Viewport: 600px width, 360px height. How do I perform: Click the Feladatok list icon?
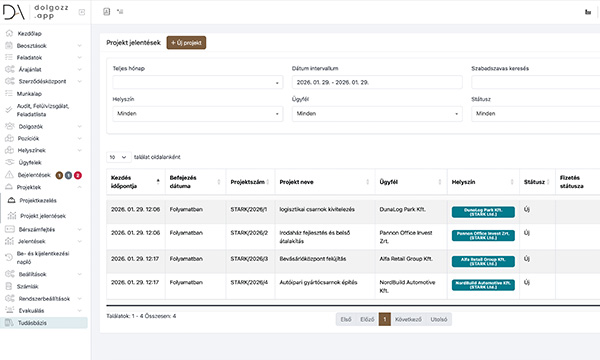(9, 57)
